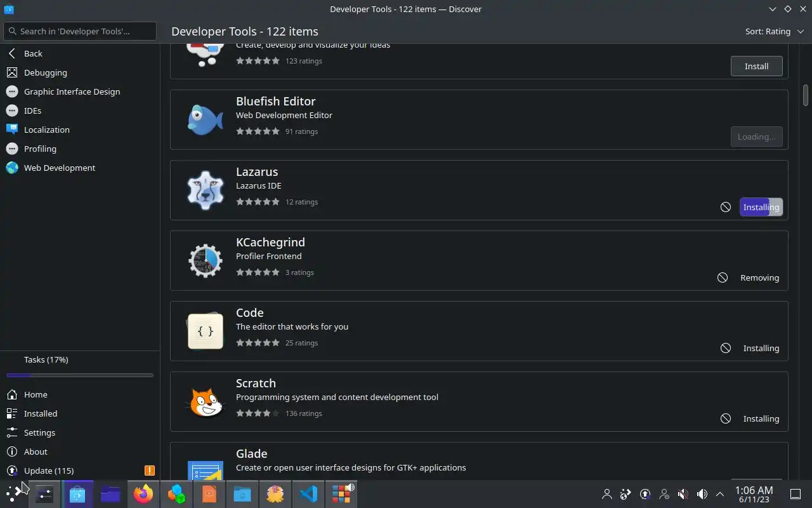Open the IDEs category
This screenshot has height=508, width=812.
pyautogui.click(x=80, y=110)
